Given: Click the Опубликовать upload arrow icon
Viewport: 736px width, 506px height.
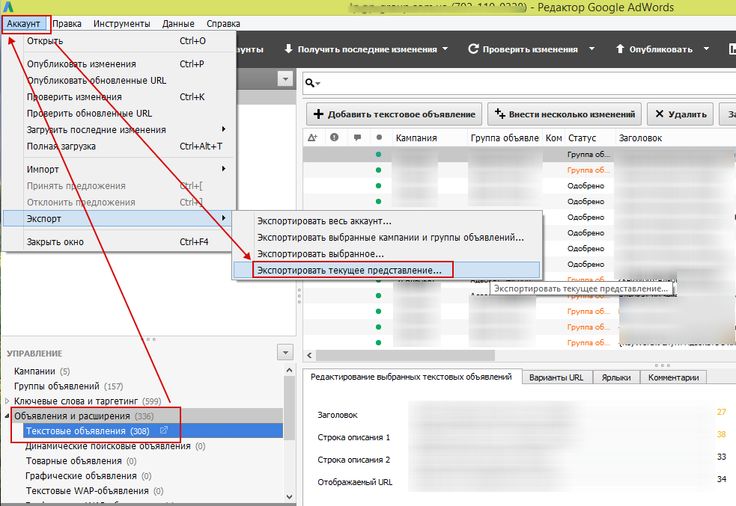Looking at the screenshot, I should pos(620,49).
